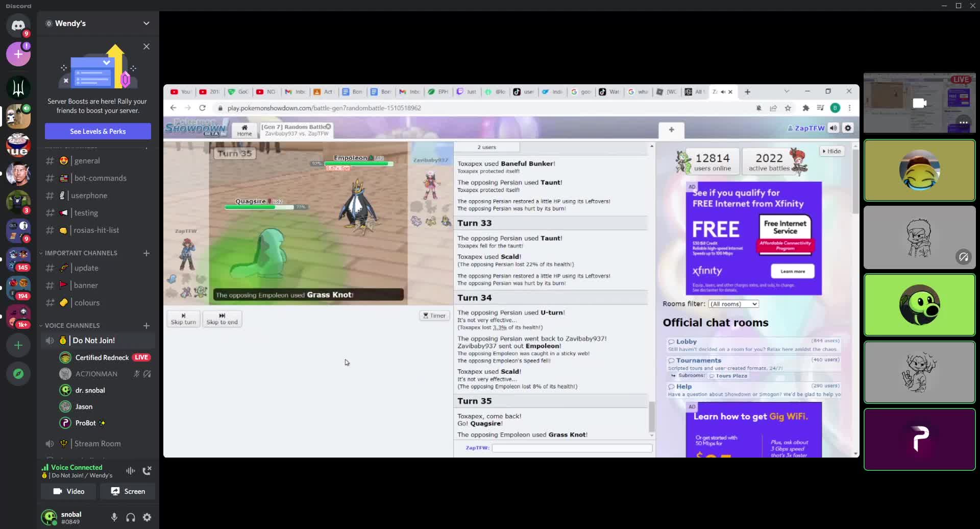Expand the Wendy's server dropdown menu
This screenshot has height=529, width=980.
(146, 23)
